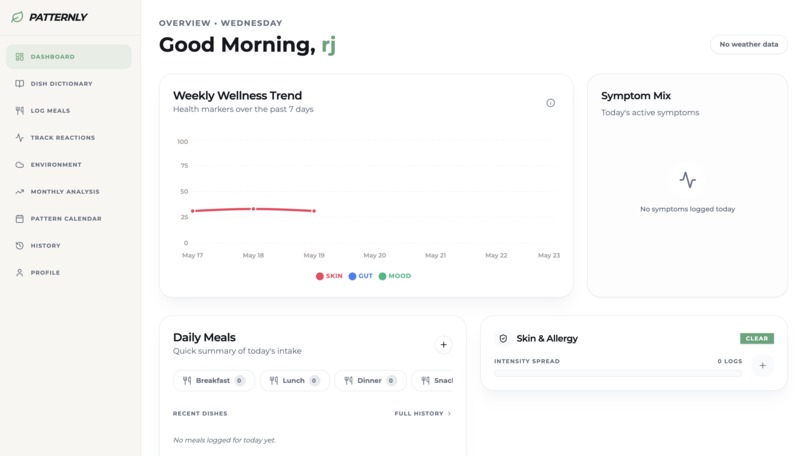Screen dimensions: 806x456
Task: Click the '0 LOGS' label
Action: pyautogui.click(x=729, y=361)
